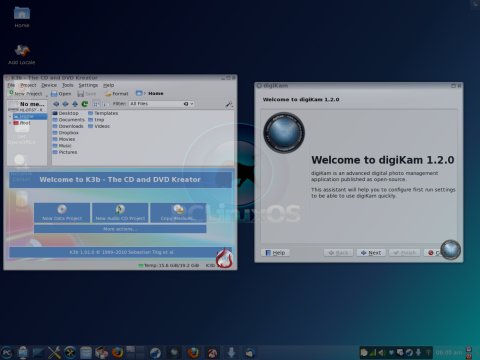Select the Downloads folder in K3b
The height and width of the screenshot is (360, 480).
click(x=68, y=126)
